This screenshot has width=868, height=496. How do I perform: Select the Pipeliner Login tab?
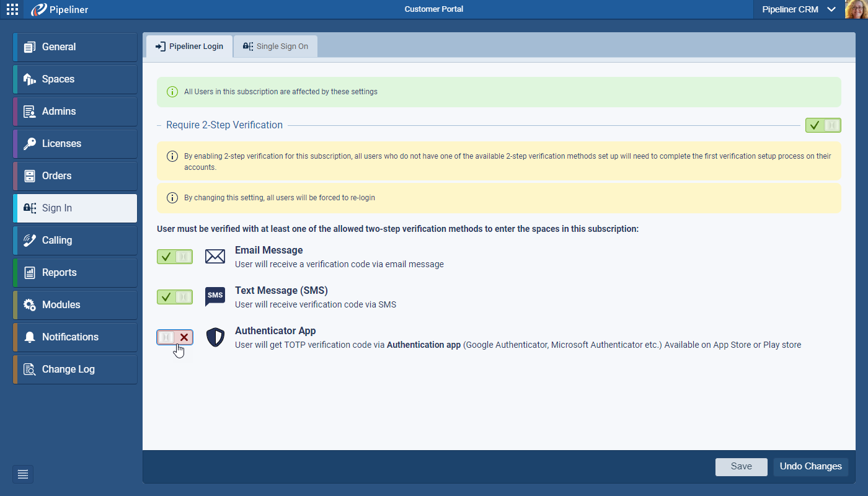(189, 46)
